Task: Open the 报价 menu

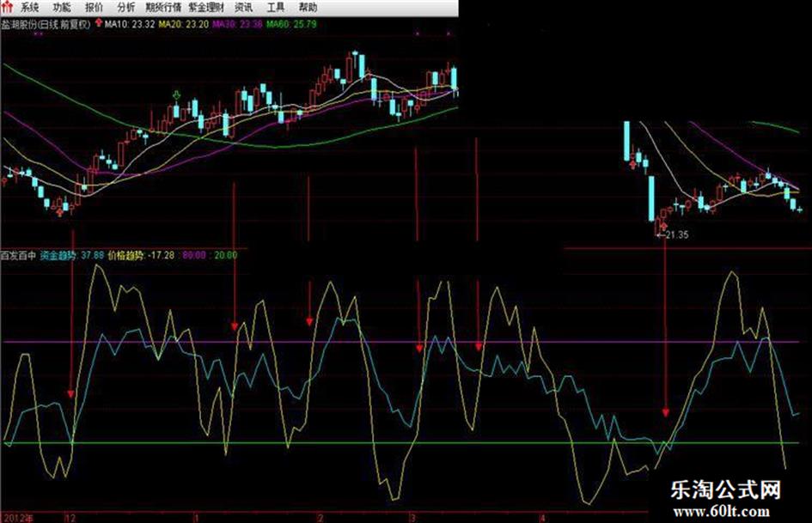Action: click(x=95, y=7)
